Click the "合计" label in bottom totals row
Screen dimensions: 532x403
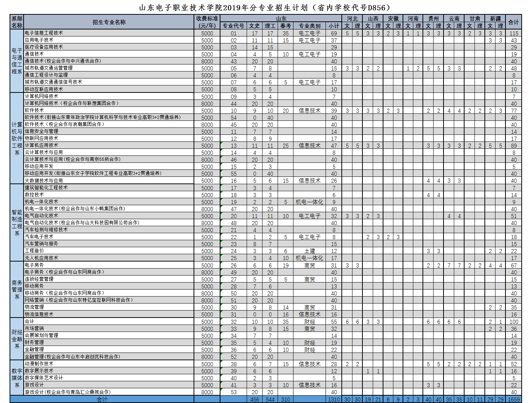(102, 399)
